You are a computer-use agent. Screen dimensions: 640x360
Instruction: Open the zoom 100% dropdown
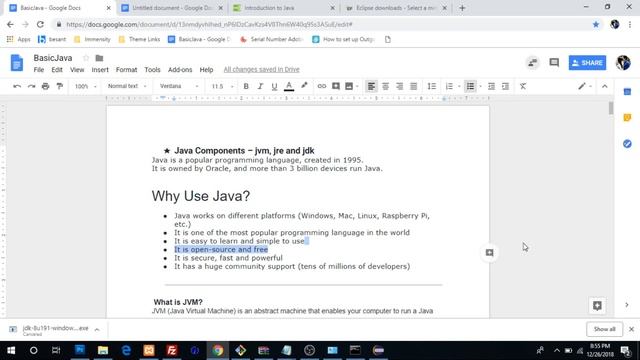[x=85, y=86]
